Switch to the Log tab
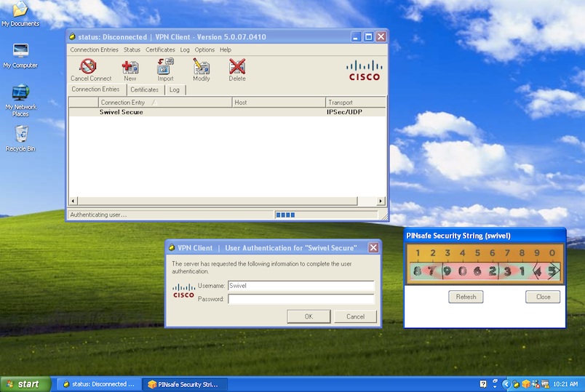The height and width of the screenshot is (392, 585). pos(174,90)
